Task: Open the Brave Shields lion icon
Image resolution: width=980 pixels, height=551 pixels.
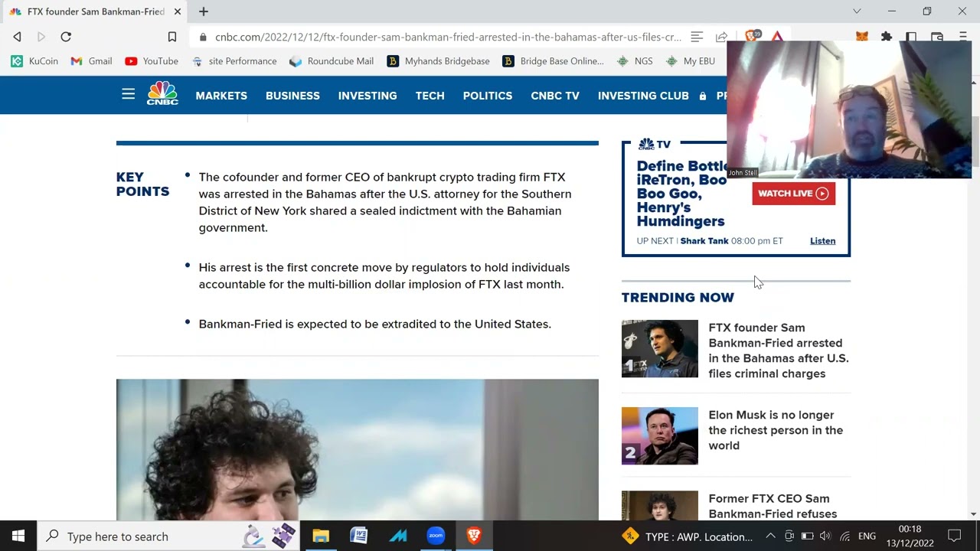Action: [751, 36]
